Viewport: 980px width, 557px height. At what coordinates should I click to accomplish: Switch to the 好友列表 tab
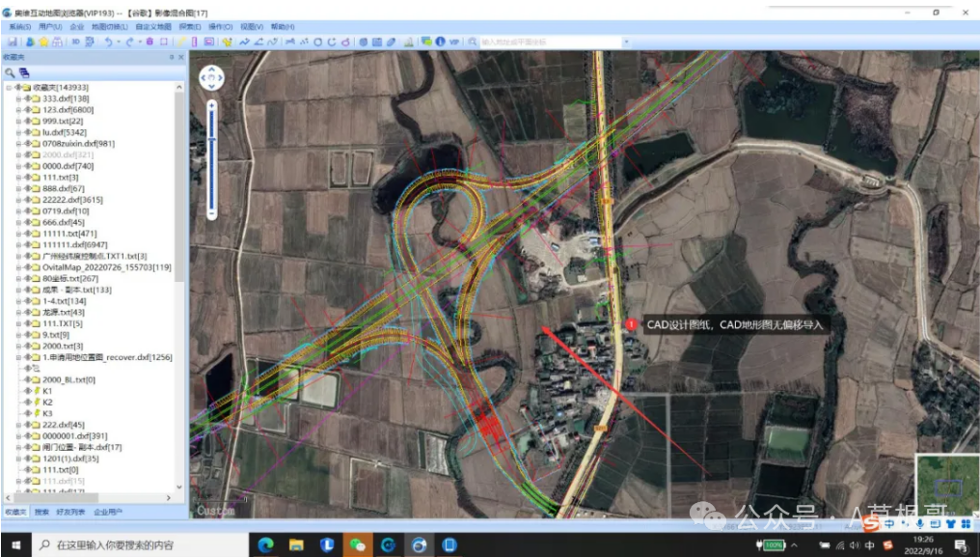[x=73, y=512]
